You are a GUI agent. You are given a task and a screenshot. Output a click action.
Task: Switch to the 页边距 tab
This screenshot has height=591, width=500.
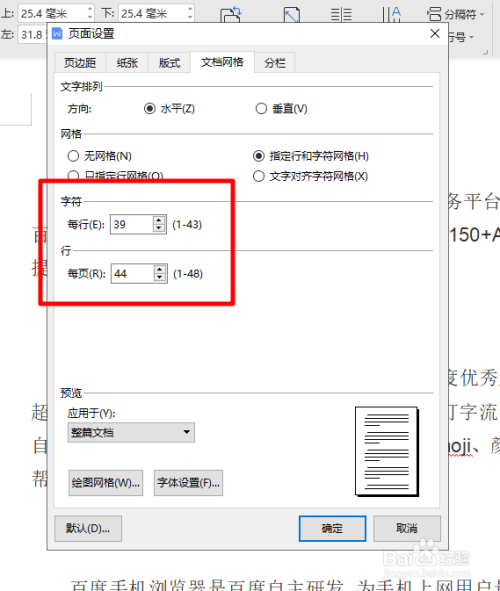80,63
